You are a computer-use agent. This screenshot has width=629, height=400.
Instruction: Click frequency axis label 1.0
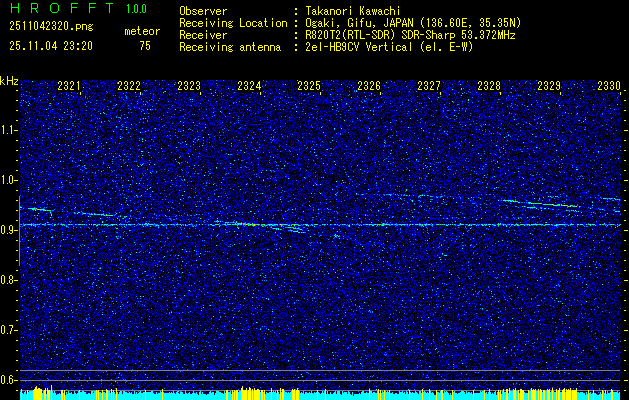8,180
